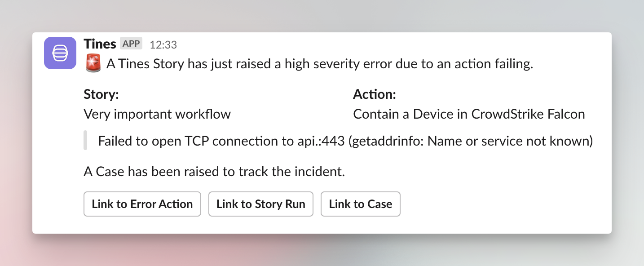The width and height of the screenshot is (644, 266).
Task: Click the high severity error headline text
Action: (320, 64)
